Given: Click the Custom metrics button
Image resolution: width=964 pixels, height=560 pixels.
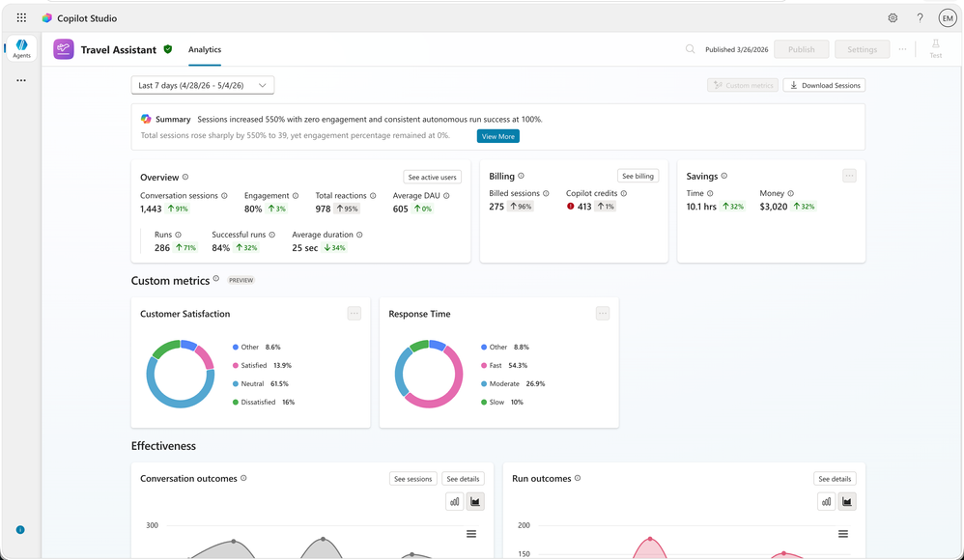Looking at the screenshot, I should [743, 85].
